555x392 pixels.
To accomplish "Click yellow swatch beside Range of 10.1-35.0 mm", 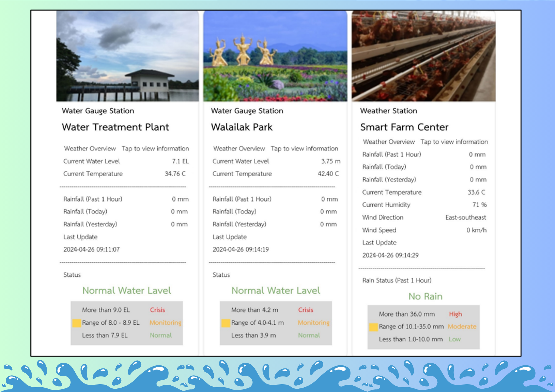I will pyautogui.click(x=374, y=327).
